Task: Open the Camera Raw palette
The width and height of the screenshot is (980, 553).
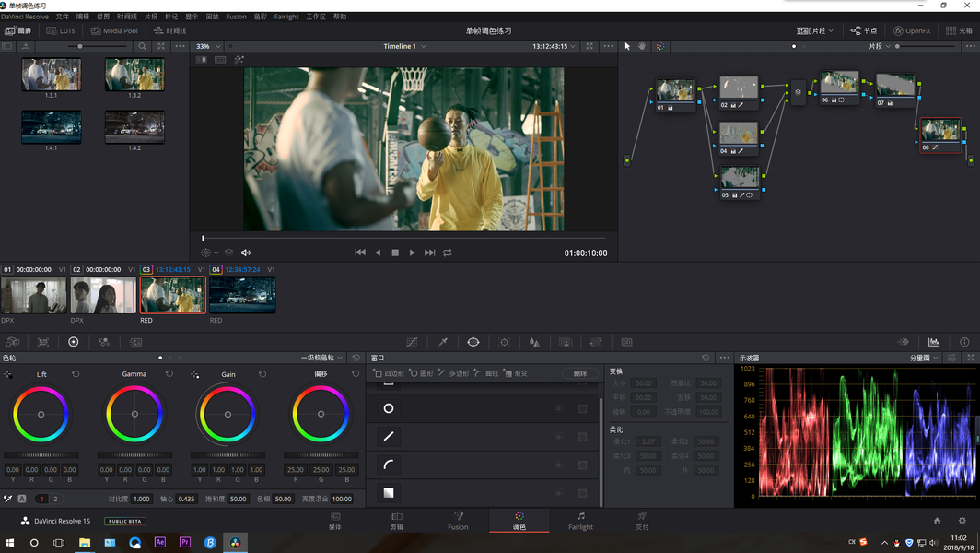Action: point(13,342)
